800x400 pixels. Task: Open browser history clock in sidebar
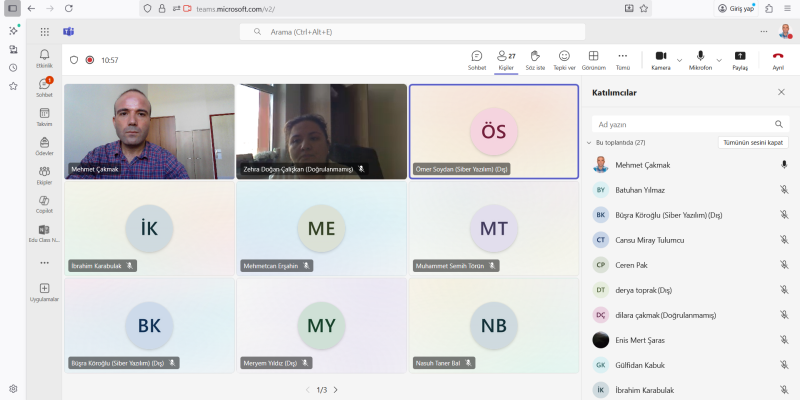point(13,67)
